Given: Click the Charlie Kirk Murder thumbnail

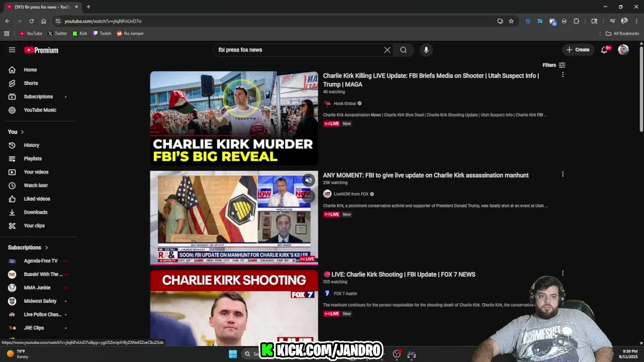Looking at the screenshot, I should (234, 118).
